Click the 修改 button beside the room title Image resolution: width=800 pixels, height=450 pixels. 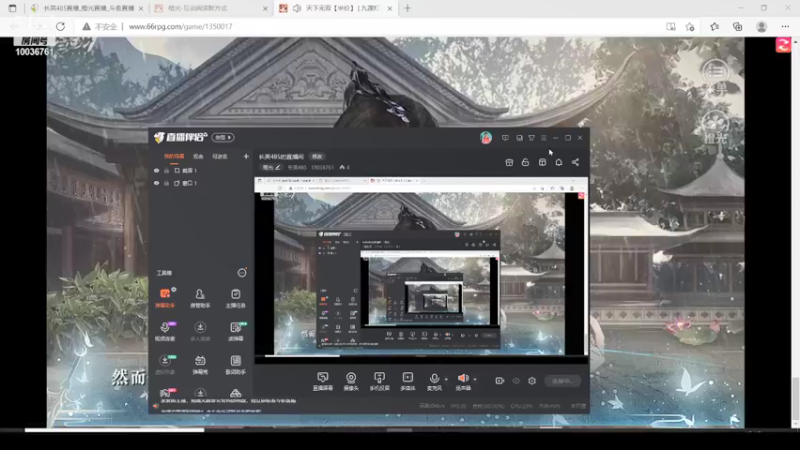(x=317, y=157)
